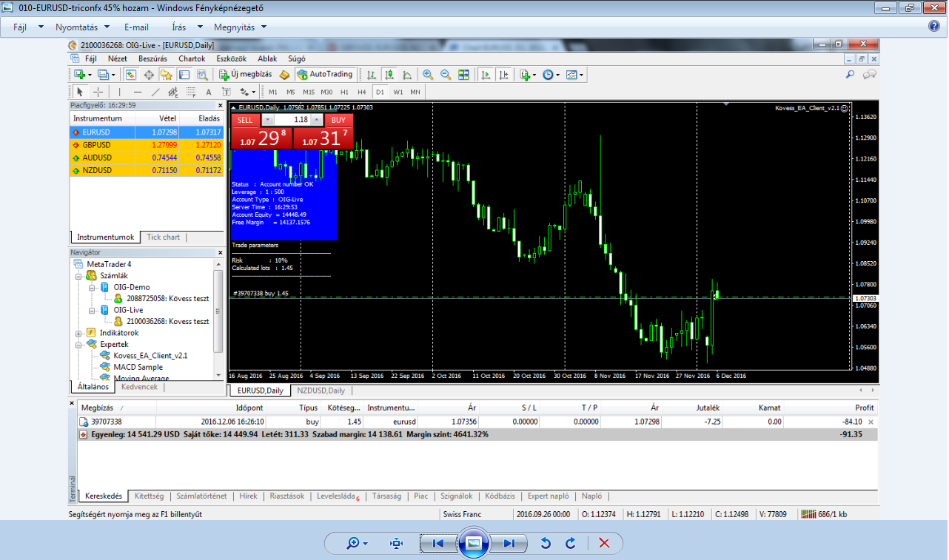
Task: Select the text label tool (A)
Action: tap(208, 92)
